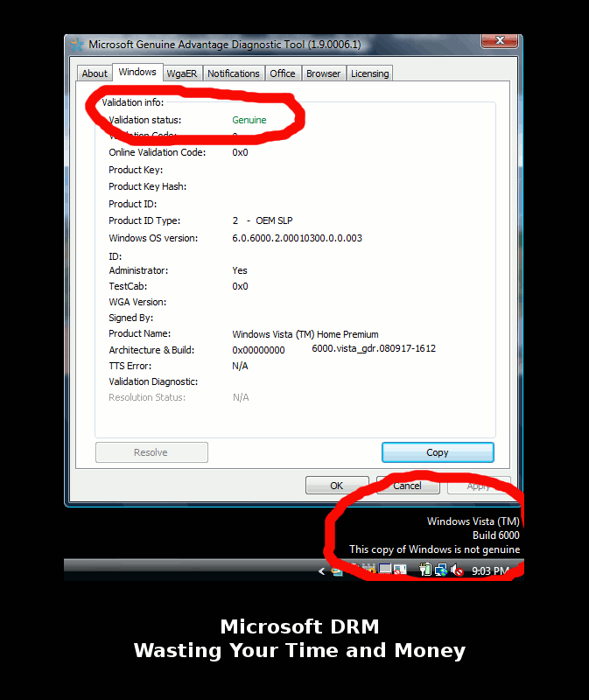Click the greyed Resolve button
The height and width of the screenshot is (700, 589).
(151, 452)
